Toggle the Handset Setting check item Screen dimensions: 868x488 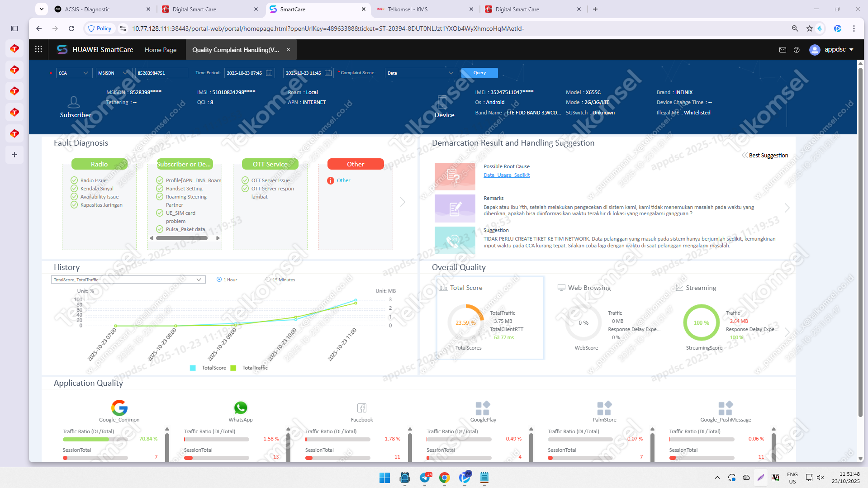(160, 189)
